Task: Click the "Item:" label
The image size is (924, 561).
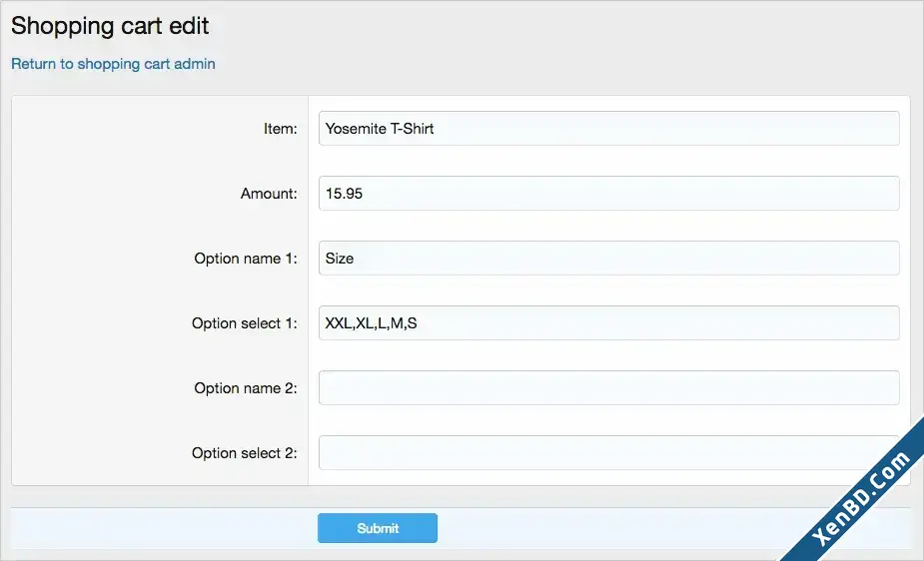Action: coord(281,129)
